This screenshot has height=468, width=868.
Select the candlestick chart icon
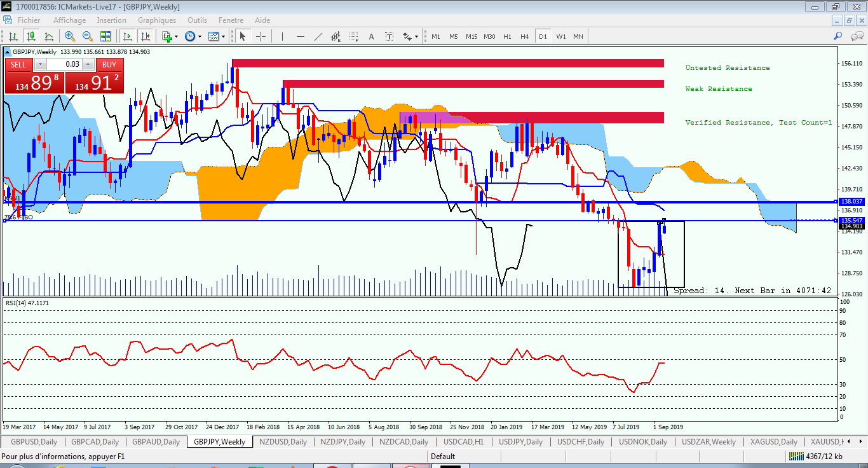tap(31, 36)
